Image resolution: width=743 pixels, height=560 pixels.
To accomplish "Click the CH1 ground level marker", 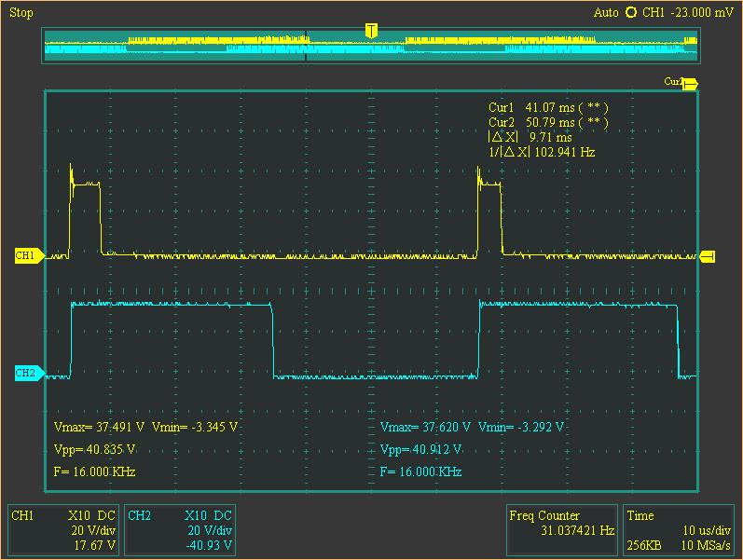I will point(26,255).
